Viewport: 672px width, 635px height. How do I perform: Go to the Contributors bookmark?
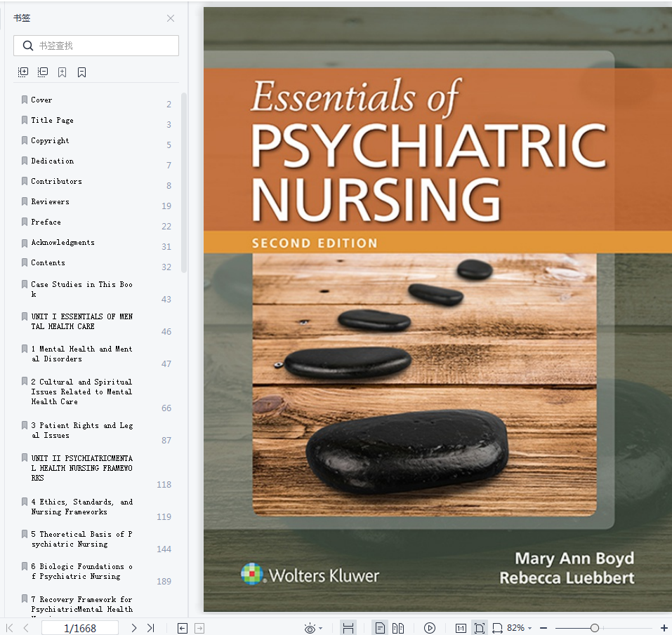57,181
